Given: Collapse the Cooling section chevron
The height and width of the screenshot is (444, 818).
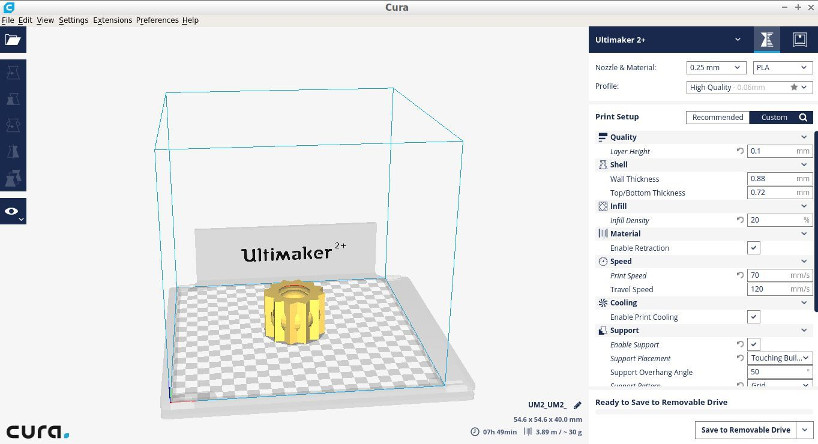Looking at the screenshot, I should tap(804, 303).
